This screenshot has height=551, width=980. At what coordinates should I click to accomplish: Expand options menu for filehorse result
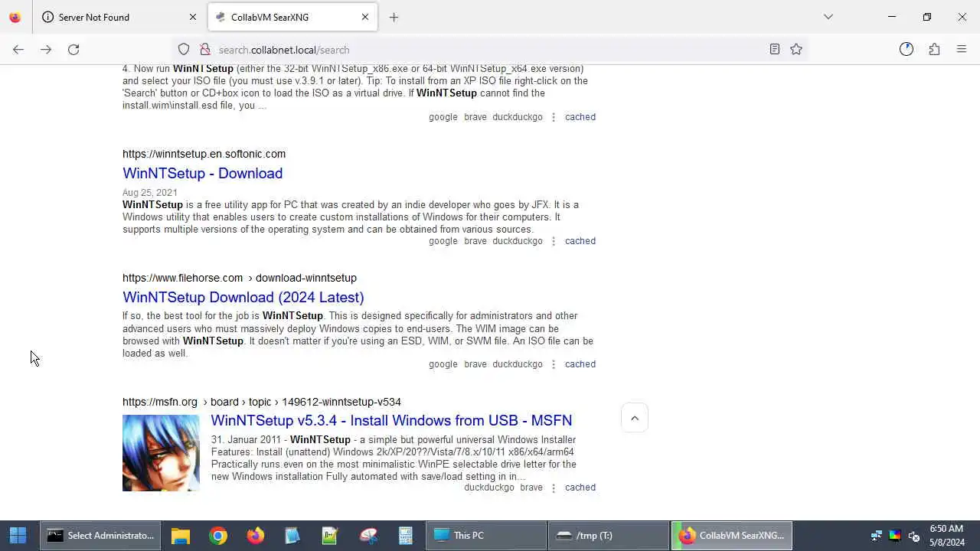(x=554, y=364)
